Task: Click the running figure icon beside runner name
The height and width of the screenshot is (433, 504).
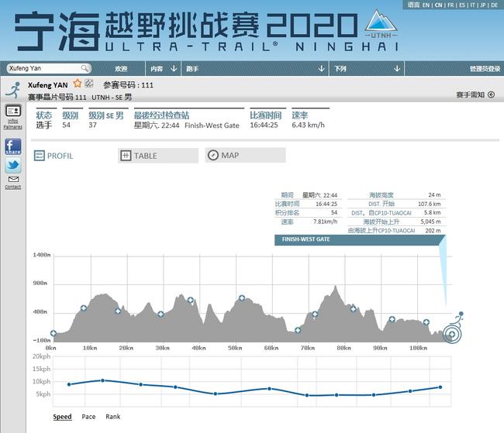Action: click(13, 91)
